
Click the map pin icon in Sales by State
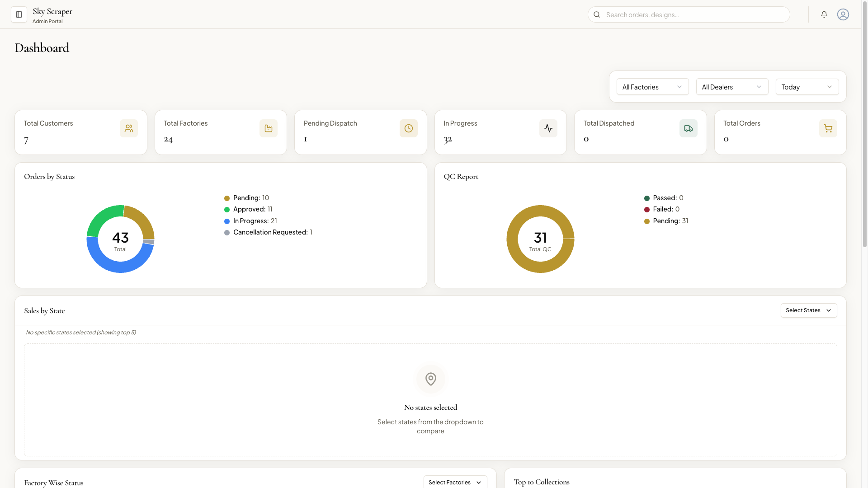pyautogui.click(x=431, y=379)
